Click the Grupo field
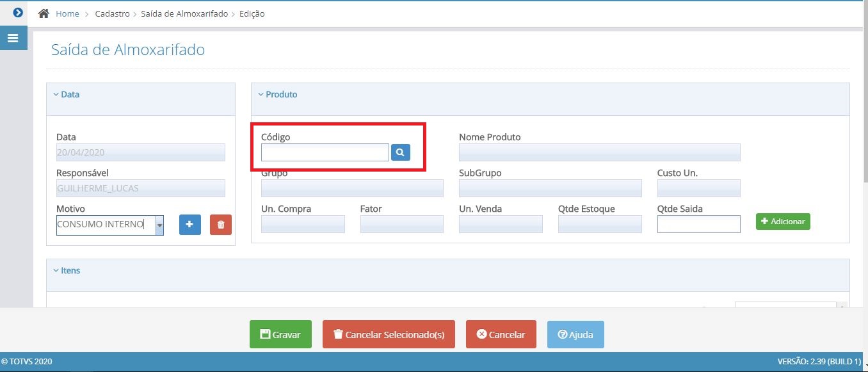The width and height of the screenshot is (868, 372). click(352, 188)
